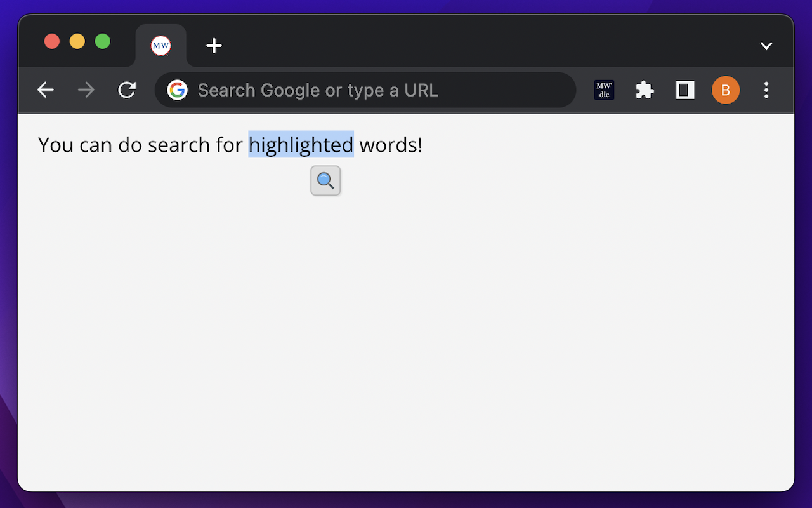
Task: Open the Merriam-Webster dictionary extension
Action: tap(604, 90)
